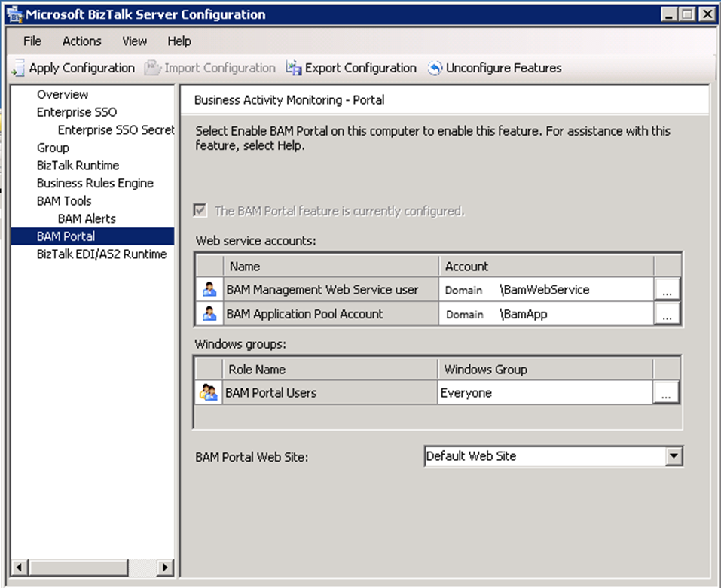This screenshot has height=588, width=721.
Task: Browse account for BAM Application Pool Account
Action: pyautogui.click(x=667, y=315)
